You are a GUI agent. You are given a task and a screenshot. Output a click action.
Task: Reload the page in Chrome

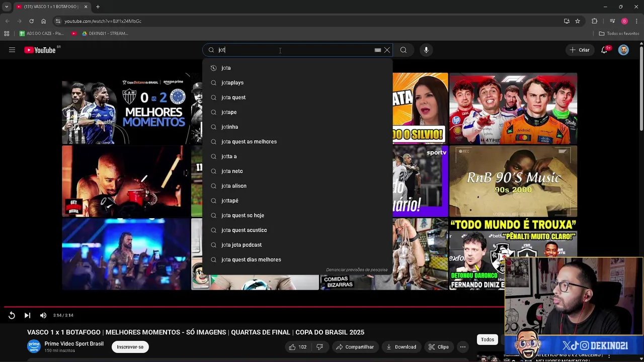[x=31, y=21]
